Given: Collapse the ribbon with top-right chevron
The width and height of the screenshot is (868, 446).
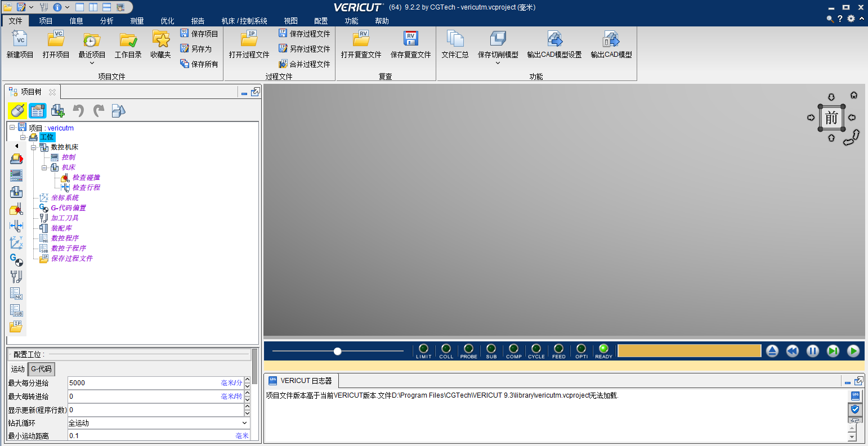Looking at the screenshot, I should coord(862,19).
